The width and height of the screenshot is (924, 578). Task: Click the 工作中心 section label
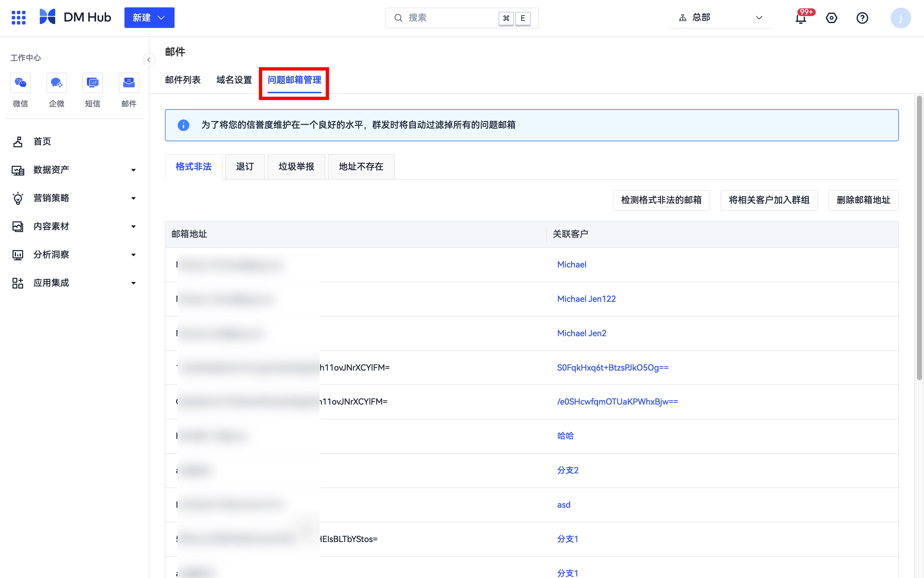pos(25,58)
